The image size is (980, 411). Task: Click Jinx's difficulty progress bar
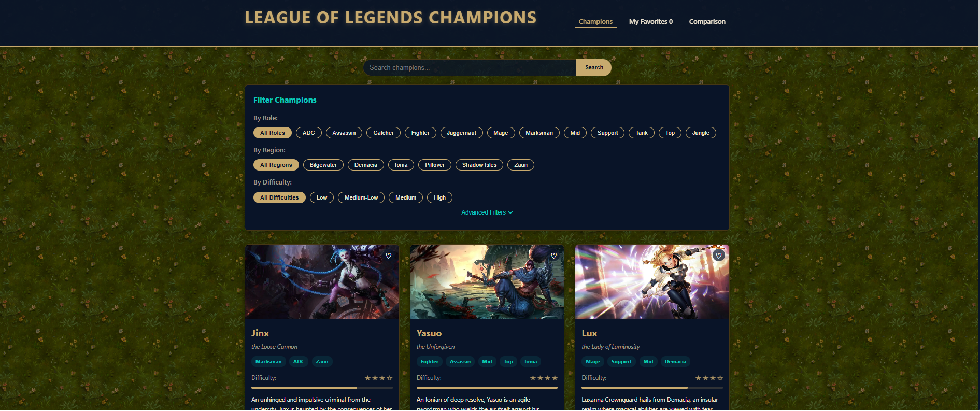point(322,388)
